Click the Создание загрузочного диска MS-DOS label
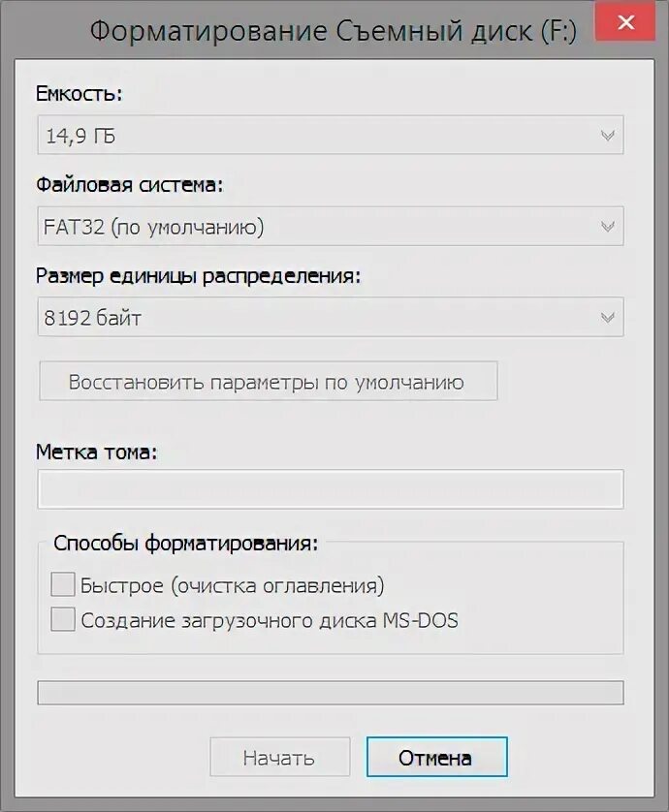Viewport: 669px width, 812px height. [x=270, y=620]
